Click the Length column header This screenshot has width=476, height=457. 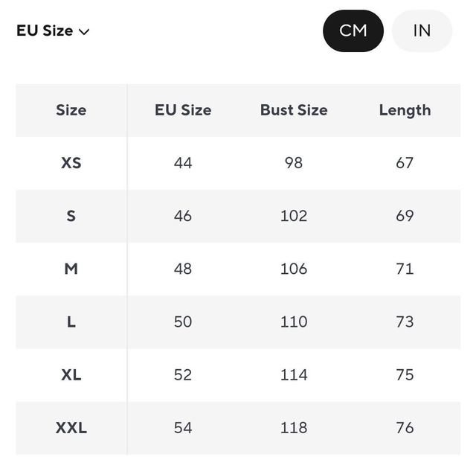(405, 110)
